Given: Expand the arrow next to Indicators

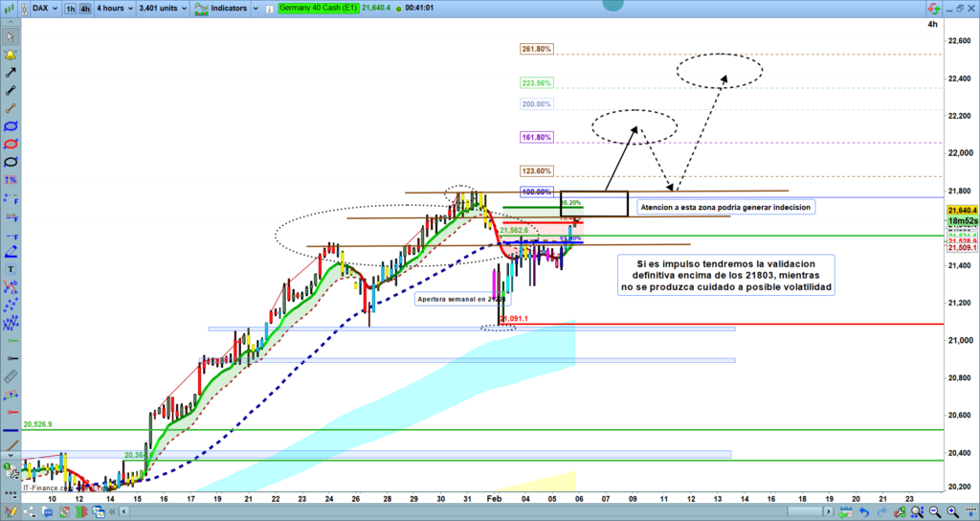Looking at the screenshot, I should click(254, 8).
